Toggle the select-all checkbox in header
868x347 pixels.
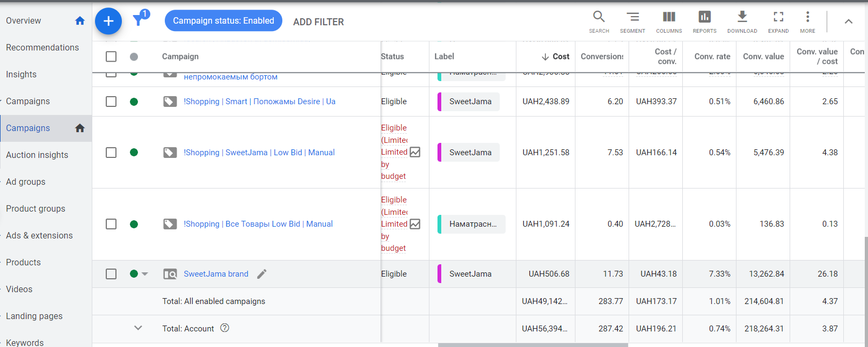click(111, 56)
